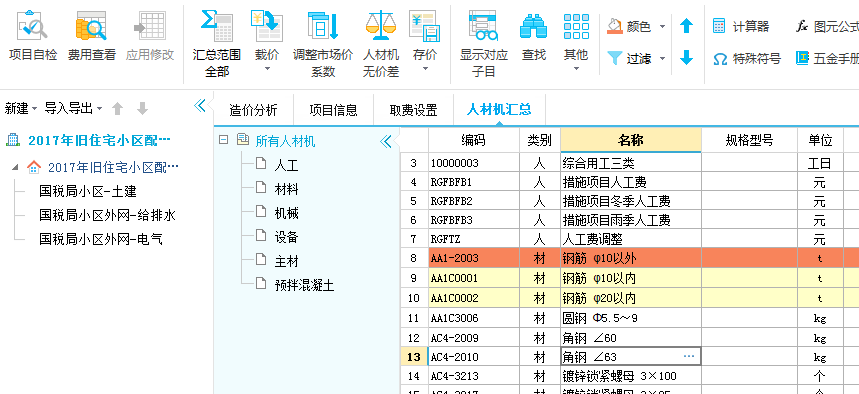The width and height of the screenshot is (859, 394).
Task: Select 预拌混凝土 in the resource tree
Action: (304, 285)
